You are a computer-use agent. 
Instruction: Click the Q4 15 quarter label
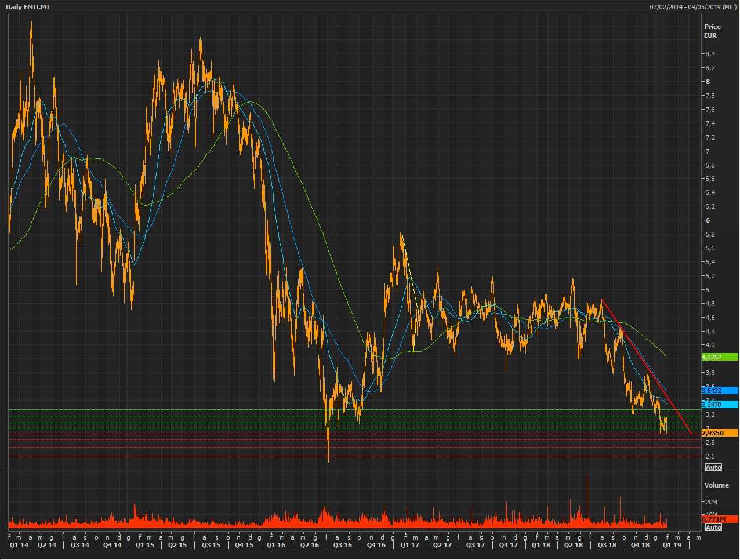[x=244, y=545]
